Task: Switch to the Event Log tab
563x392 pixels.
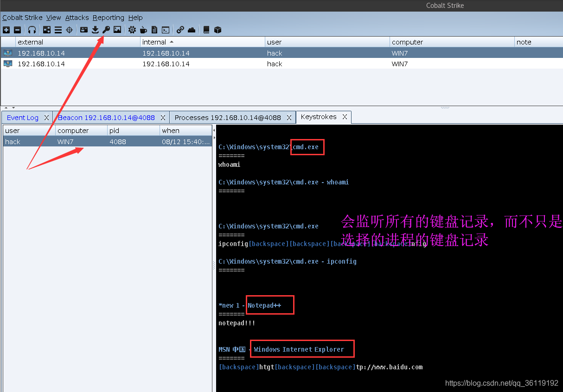Action: [23, 118]
